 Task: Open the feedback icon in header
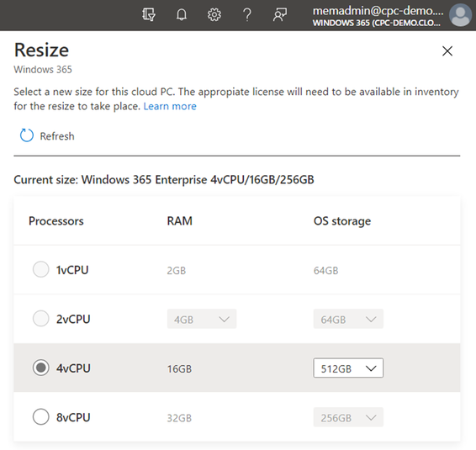pyautogui.click(x=280, y=14)
